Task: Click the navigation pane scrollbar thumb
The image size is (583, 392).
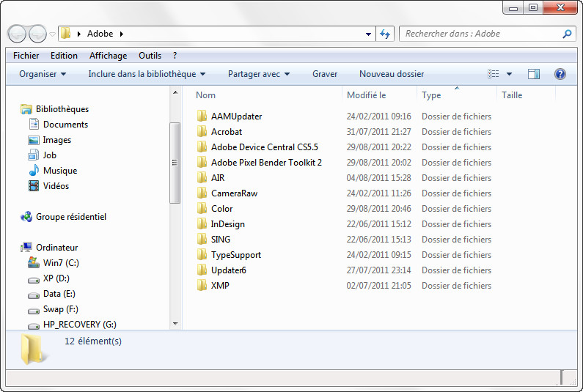Action: pyautogui.click(x=175, y=163)
